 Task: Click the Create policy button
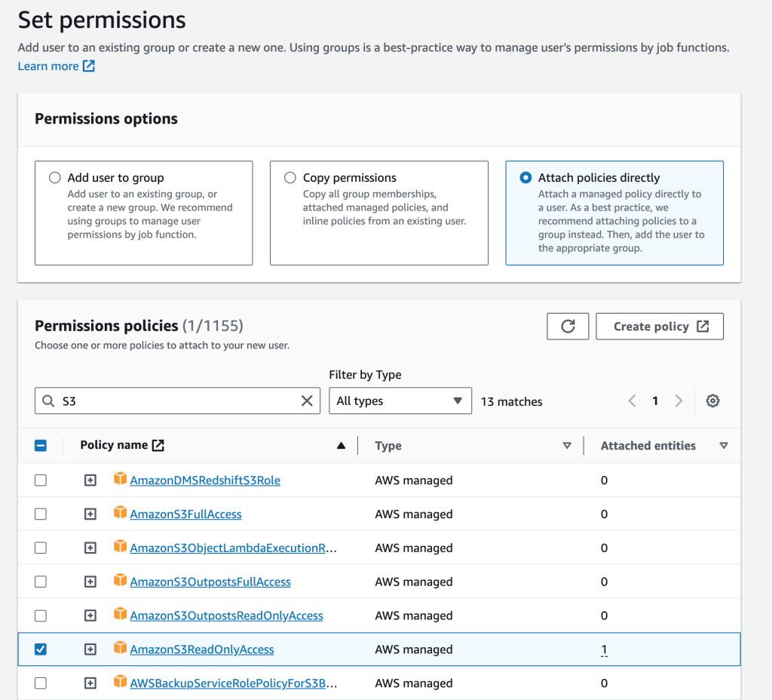660,326
